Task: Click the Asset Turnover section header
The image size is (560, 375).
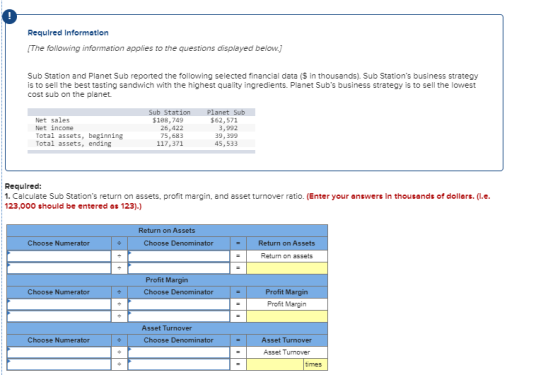Action: pos(167,328)
